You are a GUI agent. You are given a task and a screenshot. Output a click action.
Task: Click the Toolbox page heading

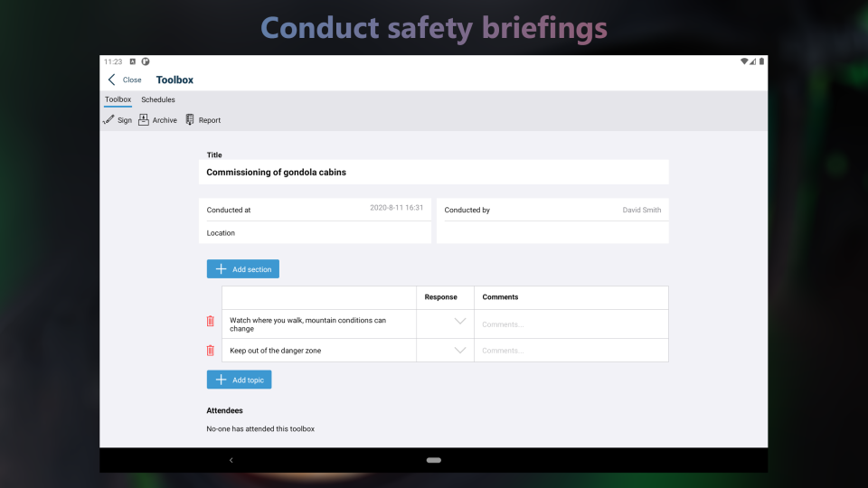[x=175, y=80]
